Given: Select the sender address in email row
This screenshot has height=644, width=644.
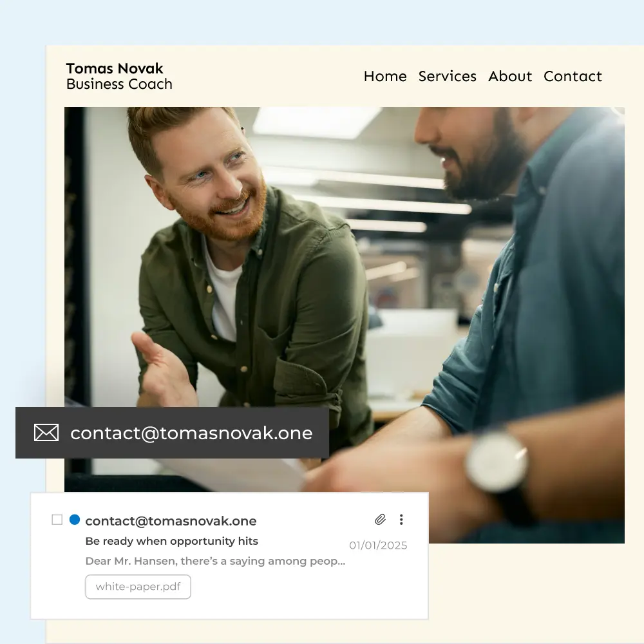Looking at the screenshot, I should click(x=171, y=521).
